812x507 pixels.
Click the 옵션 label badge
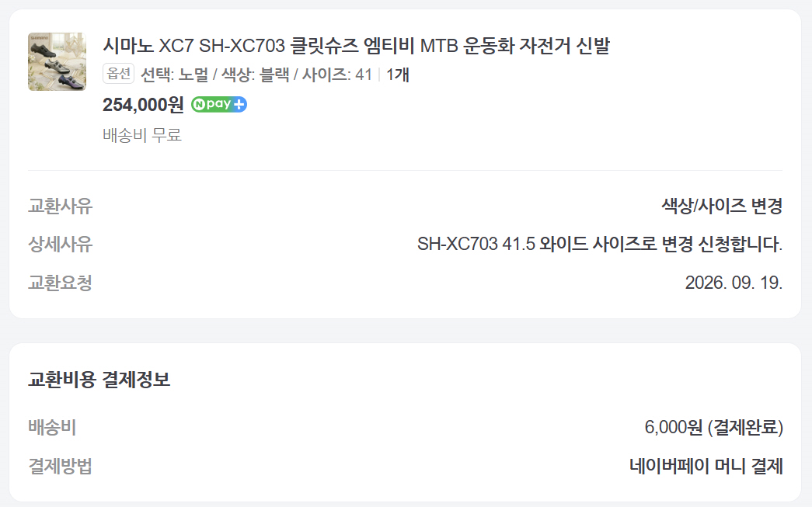pyautogui.click(x=119, y=74)
